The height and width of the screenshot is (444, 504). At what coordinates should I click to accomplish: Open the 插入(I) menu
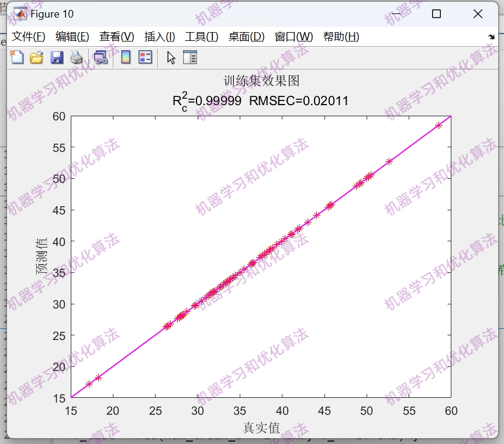tap(160, 37)
